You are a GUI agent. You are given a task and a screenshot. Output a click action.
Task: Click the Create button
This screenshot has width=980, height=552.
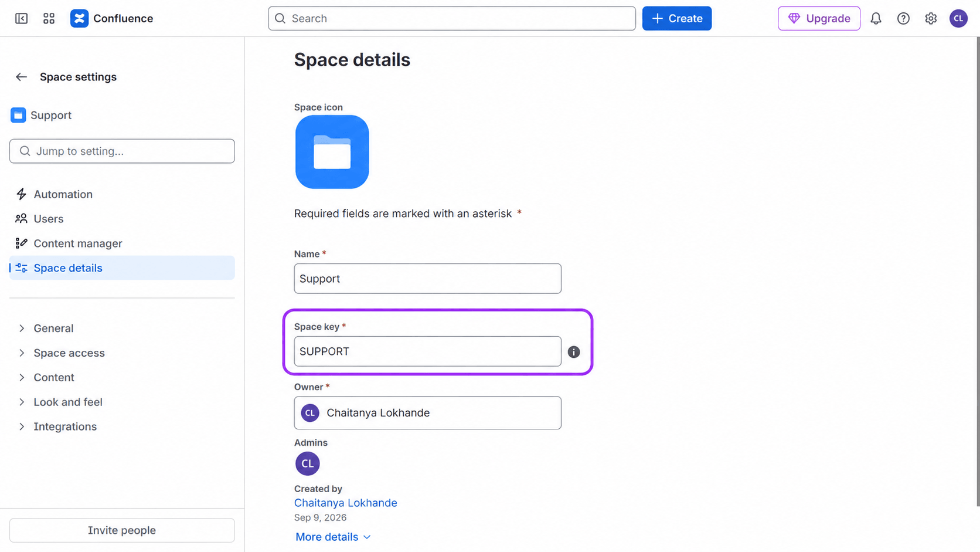677,18
